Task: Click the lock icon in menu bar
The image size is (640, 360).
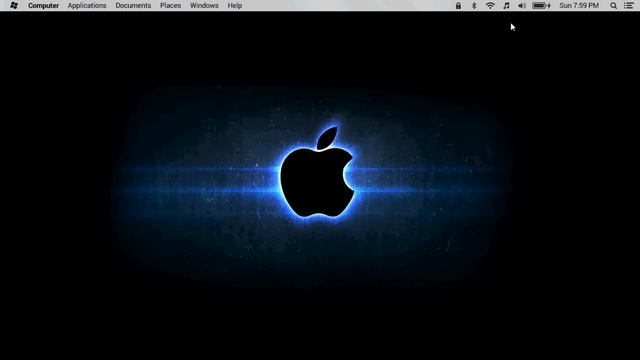Action: point(458,5)
